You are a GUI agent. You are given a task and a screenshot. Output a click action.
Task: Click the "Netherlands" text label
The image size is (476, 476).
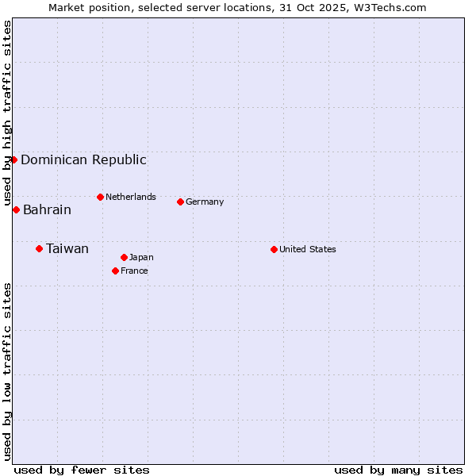coord(130,197)
